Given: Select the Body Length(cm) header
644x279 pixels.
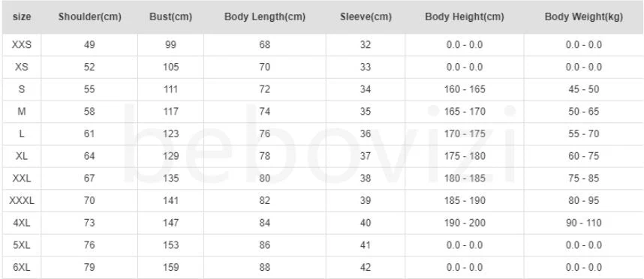Looking at the screenshot, I should pos(265,17).
